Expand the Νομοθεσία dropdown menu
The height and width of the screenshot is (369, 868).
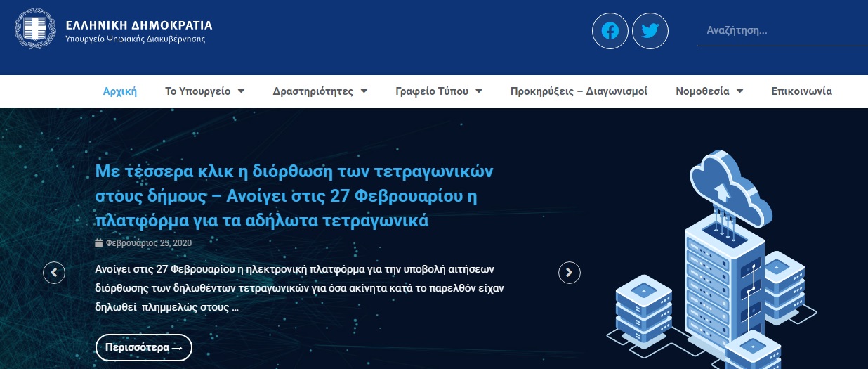709,91
